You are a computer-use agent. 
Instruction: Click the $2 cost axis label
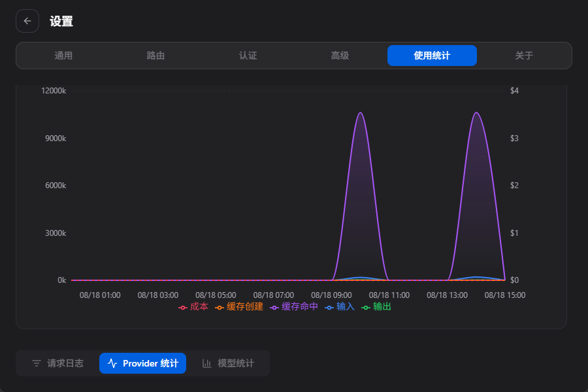pos(515,186)
